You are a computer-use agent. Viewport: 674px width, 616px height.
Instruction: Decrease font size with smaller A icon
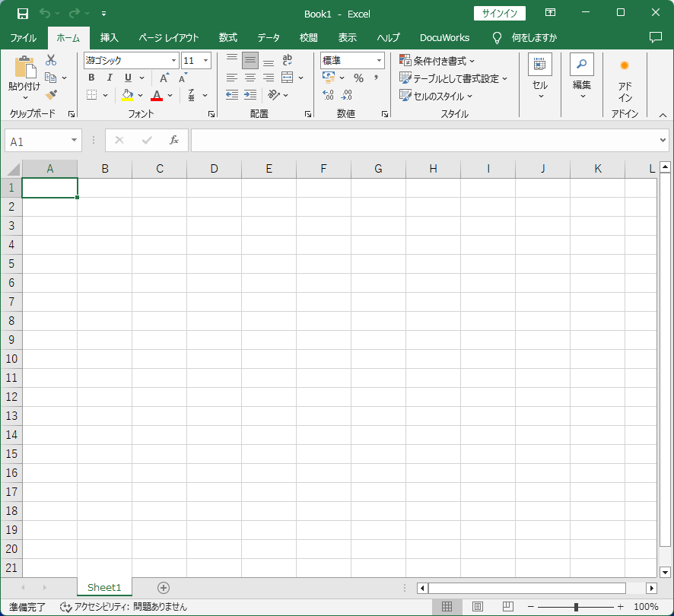(x=183, y=78)
